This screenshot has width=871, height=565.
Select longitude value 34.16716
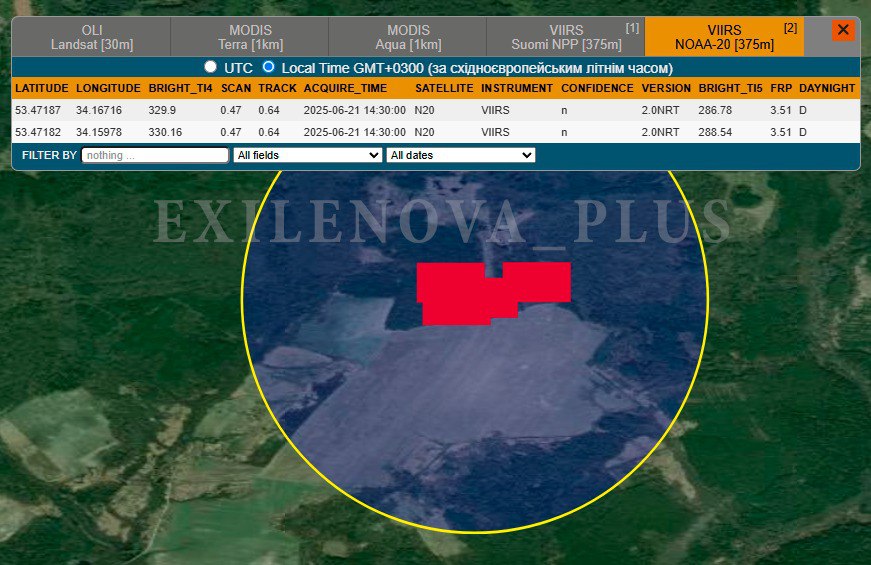pos(99,110)
